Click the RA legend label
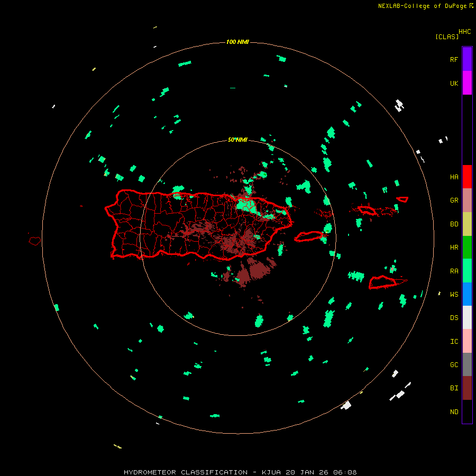The image size is (476, 476). 454,271
